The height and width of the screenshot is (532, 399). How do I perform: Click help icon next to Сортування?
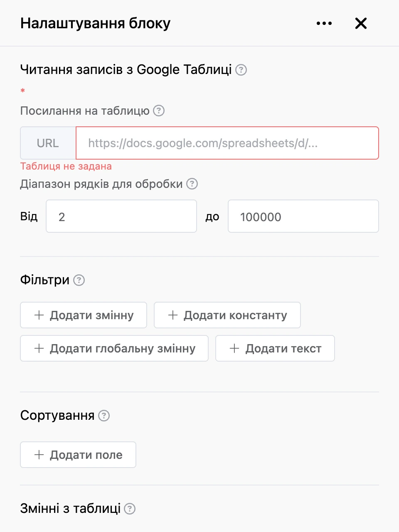104,416
